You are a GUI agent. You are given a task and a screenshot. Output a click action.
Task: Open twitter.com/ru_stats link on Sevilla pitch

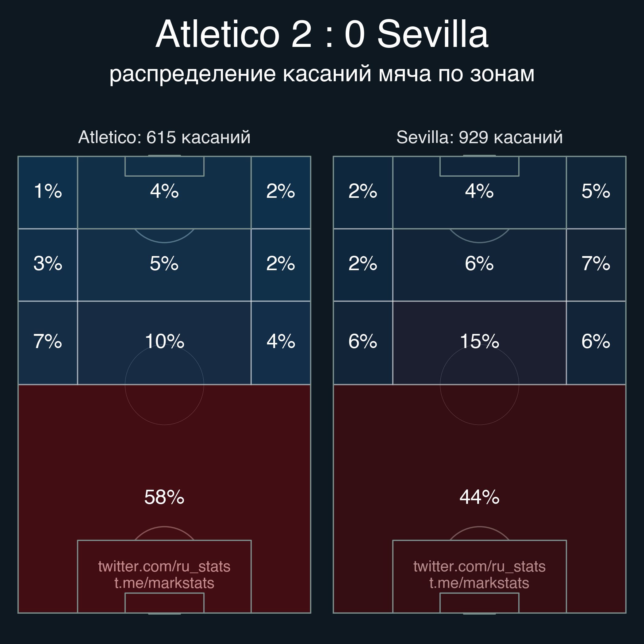click(x=479, y=566)
